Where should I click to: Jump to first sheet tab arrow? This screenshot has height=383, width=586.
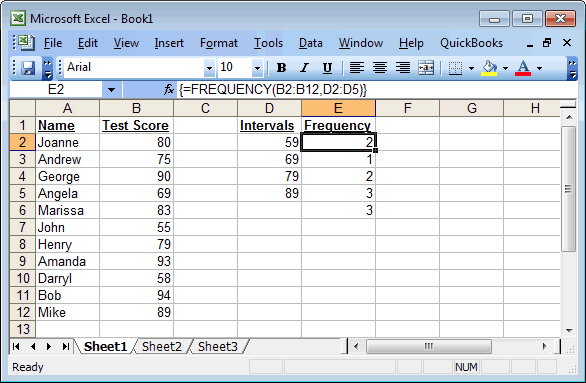coord(16,347)
